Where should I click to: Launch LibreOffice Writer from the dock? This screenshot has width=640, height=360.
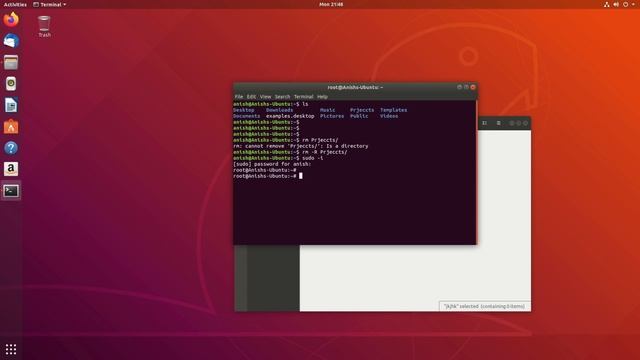(11, 105)
